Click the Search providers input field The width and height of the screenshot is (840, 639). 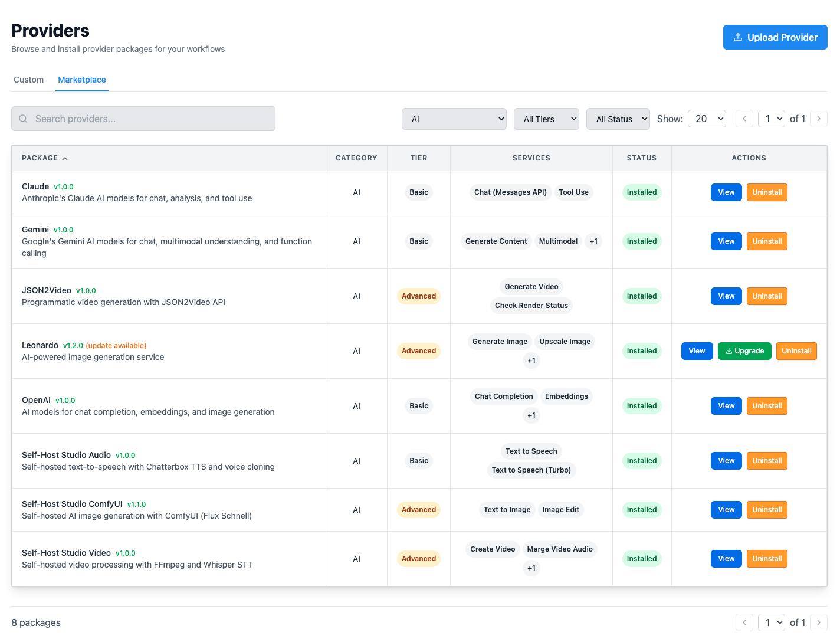coord(143,119)
